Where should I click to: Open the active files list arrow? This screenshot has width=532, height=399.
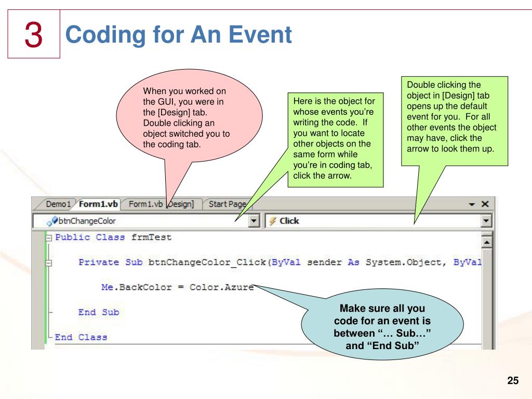point(472,204)
